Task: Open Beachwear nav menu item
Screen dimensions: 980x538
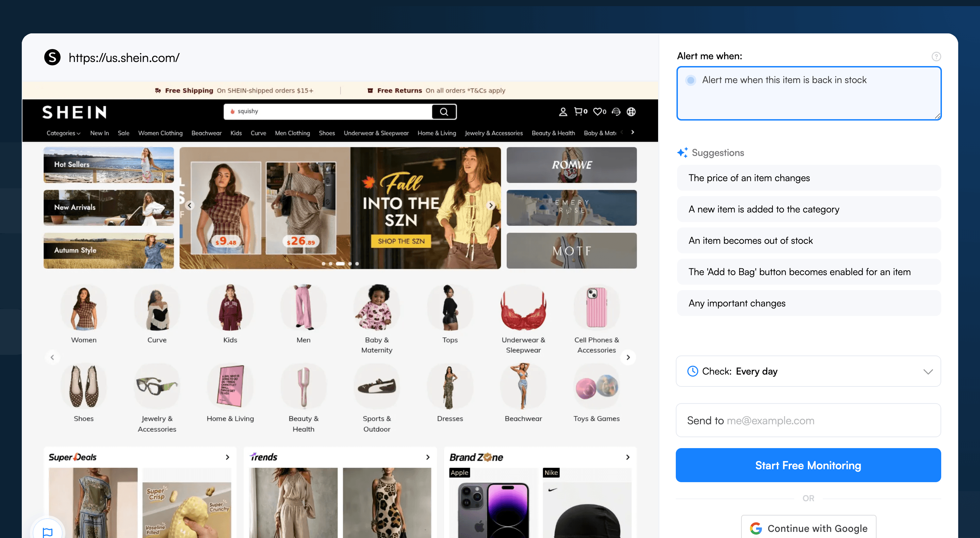Action: pos(206,133)
